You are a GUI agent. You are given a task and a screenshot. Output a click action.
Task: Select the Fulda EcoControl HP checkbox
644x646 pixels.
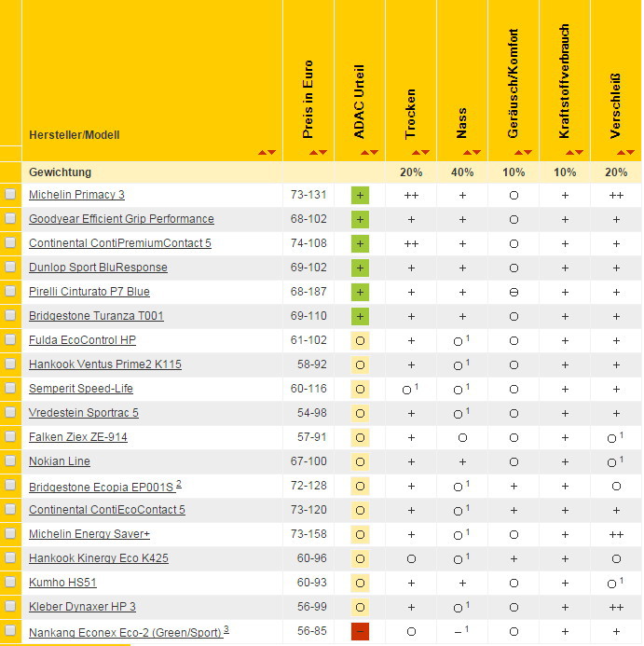[10, 339]
